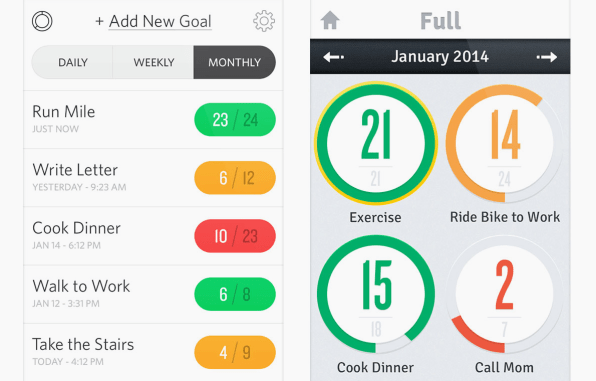Select the Monthly view segment
Viewport: 596px width, 381px height.
(x=235, y=62)
